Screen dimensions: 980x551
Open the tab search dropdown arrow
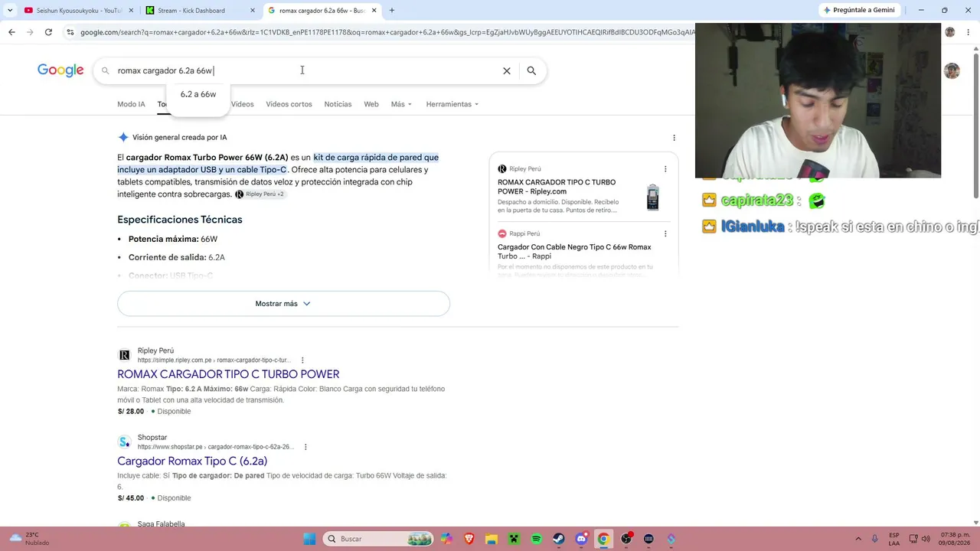click(x=10, y=11)
